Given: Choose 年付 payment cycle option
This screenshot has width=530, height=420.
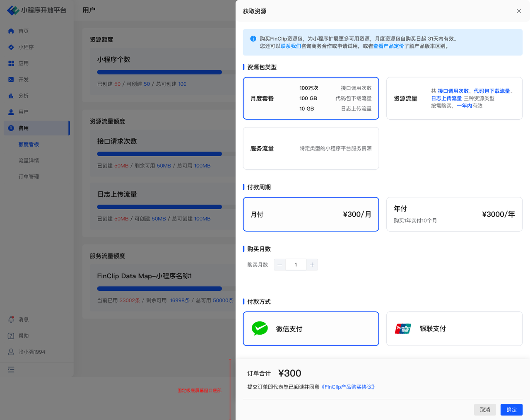Looking at the screenshot, I should tap(454, 214).
